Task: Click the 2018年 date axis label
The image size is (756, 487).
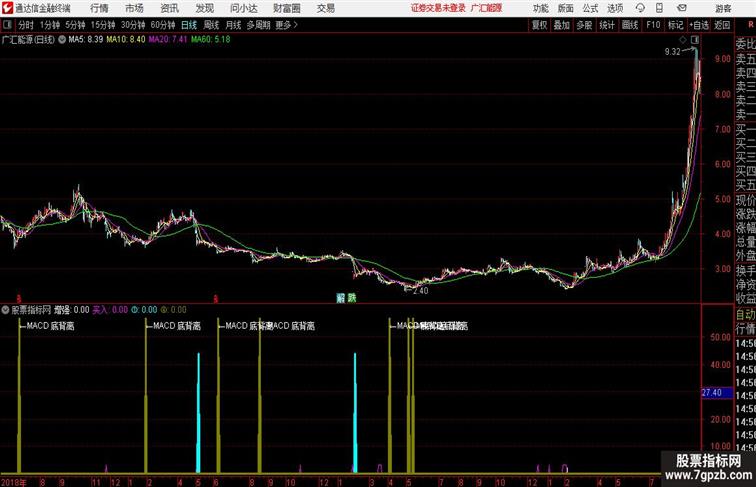Action: (x=14, y=482)
